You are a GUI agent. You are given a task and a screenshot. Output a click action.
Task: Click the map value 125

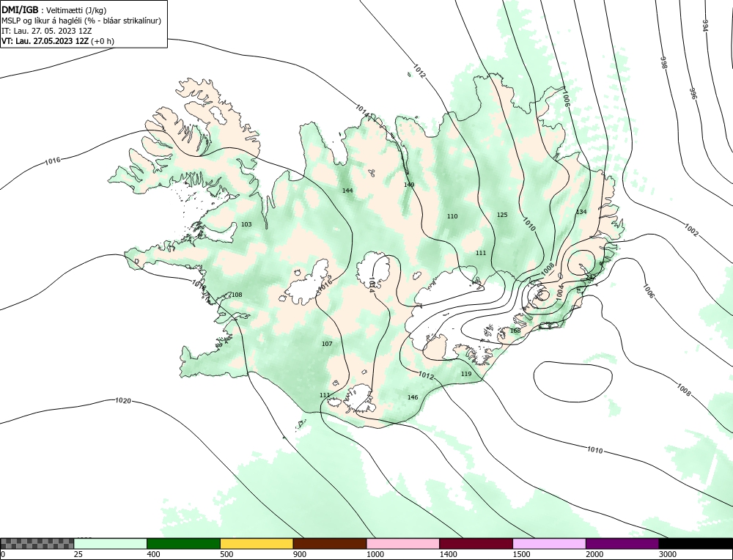[x=502, y=215]
